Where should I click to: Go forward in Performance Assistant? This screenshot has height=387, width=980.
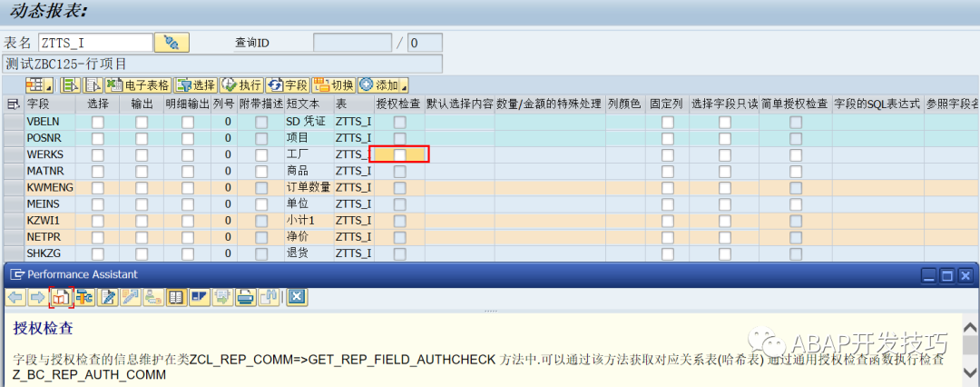click(37, 297)
